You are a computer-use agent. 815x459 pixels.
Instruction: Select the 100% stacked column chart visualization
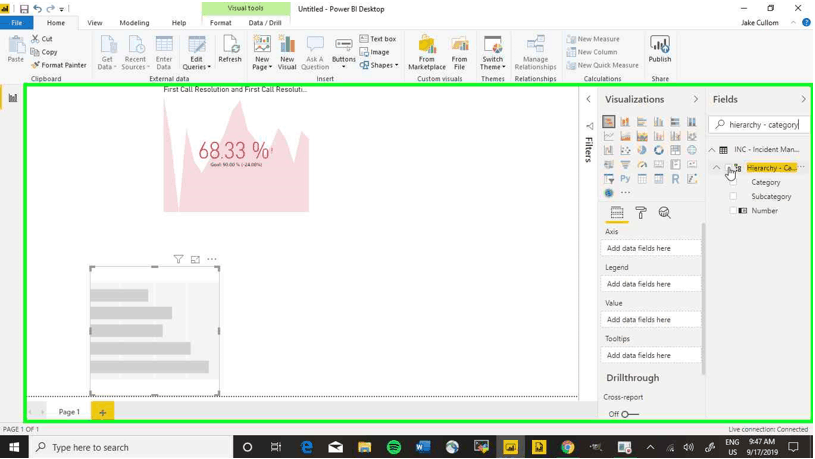pyautogui.click(x=692, y=122)
